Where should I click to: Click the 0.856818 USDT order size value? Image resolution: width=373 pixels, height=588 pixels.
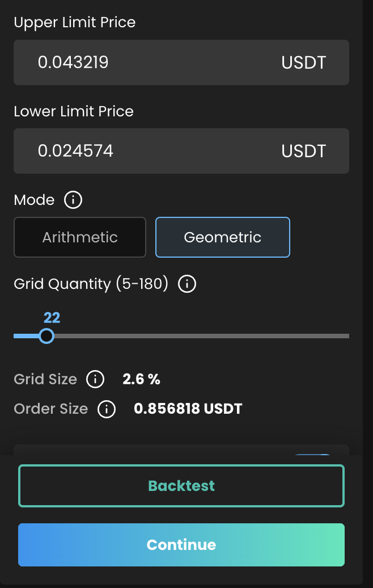[x=188, y=409]
